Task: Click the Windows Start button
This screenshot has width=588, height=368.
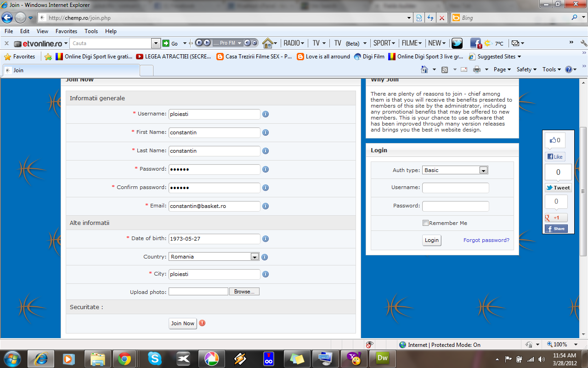Action: (12, 358)
